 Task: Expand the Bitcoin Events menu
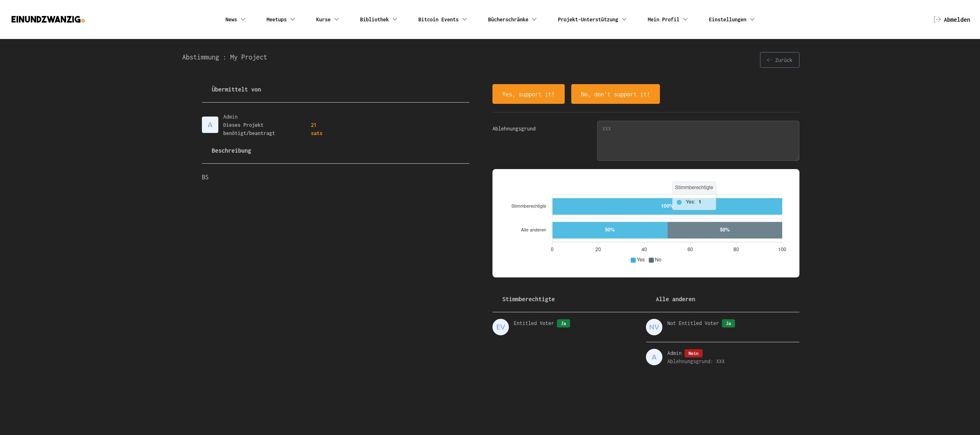point(442,19)
